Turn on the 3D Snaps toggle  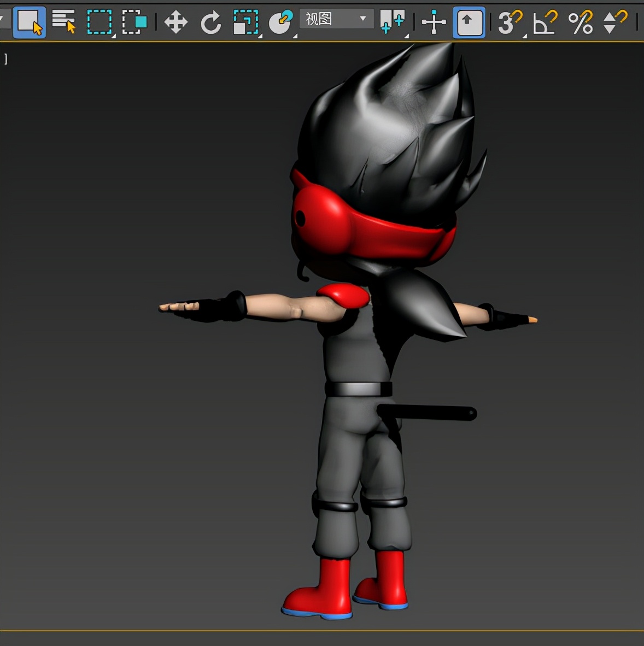[x=510, y=22]
